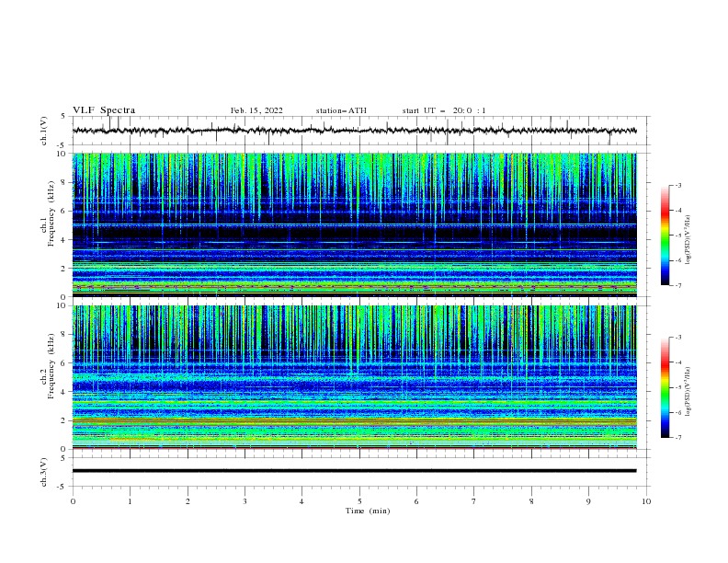
Task: Click the ch.2 frequency axis "0" tick
Action: (x=63, y=449)
